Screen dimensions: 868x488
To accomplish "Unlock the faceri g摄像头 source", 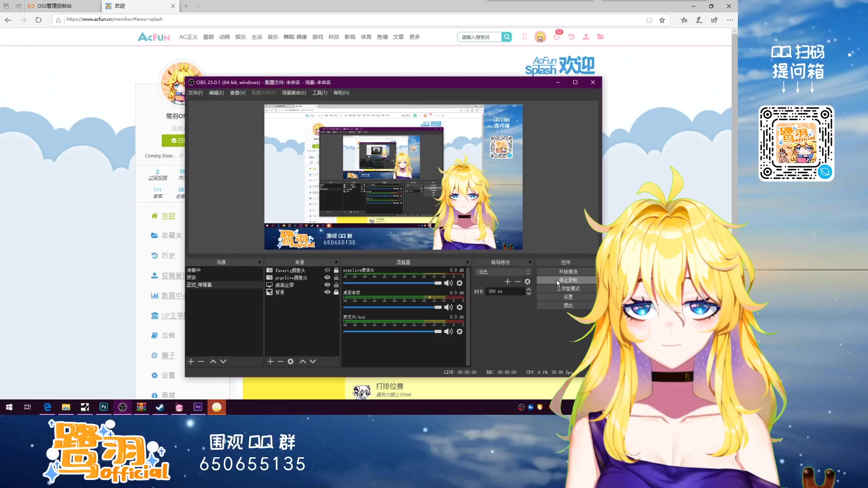I will 336,270.
